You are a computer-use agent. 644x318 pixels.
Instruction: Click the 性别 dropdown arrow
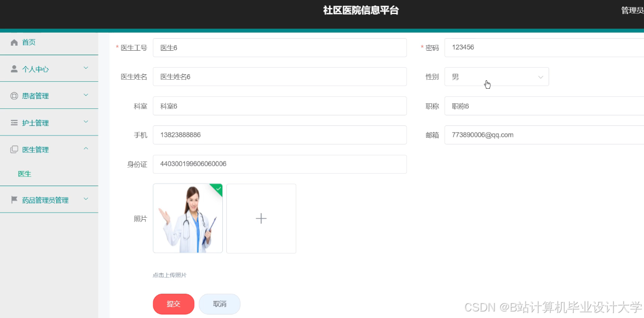(541, 77)
